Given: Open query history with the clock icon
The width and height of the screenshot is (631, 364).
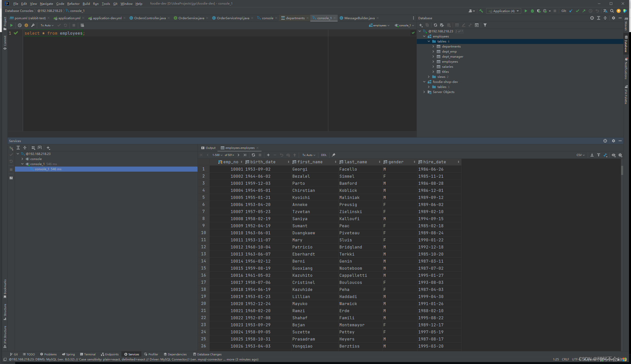Looking at the screenshot, I should coord(20,25).
